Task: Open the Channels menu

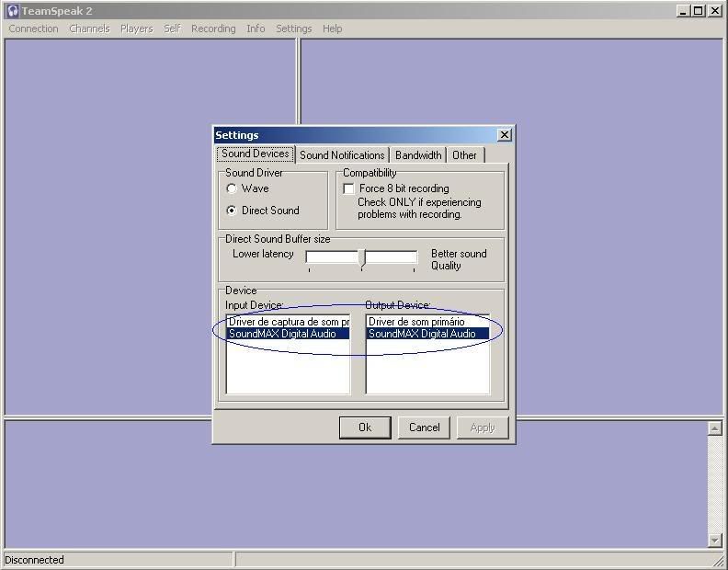Action: [x=89, y=28]
